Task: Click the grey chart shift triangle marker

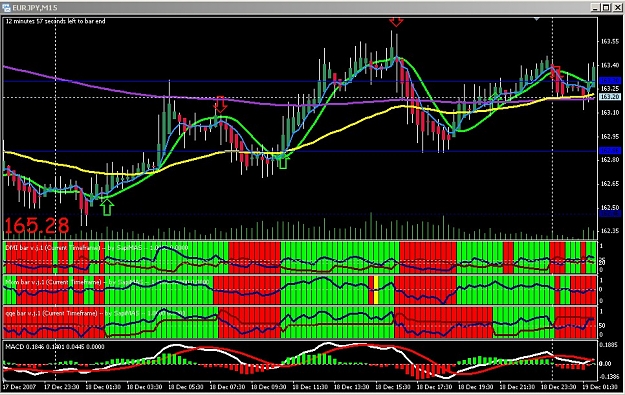Action: [x=537, y=19]
